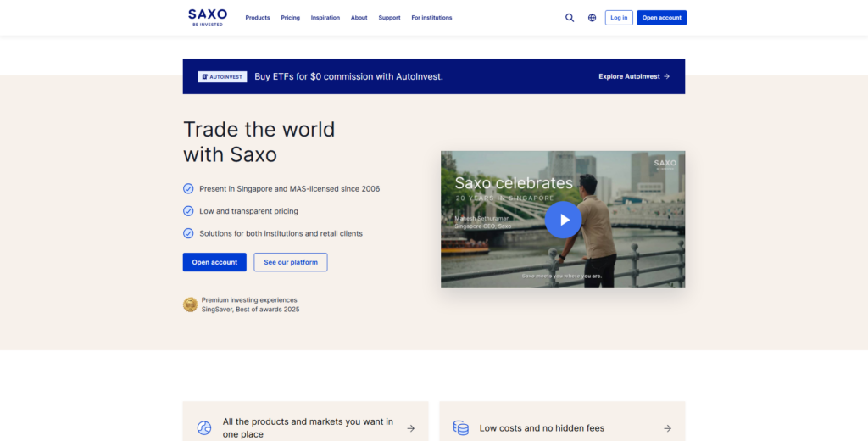Go to For institutions
This screenshot has width=868, height=441.
coord(431,18)
